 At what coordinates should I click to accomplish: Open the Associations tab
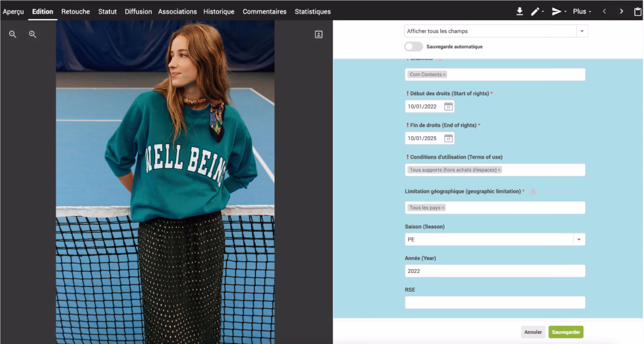pyautogui.click(x=177, y=11)
